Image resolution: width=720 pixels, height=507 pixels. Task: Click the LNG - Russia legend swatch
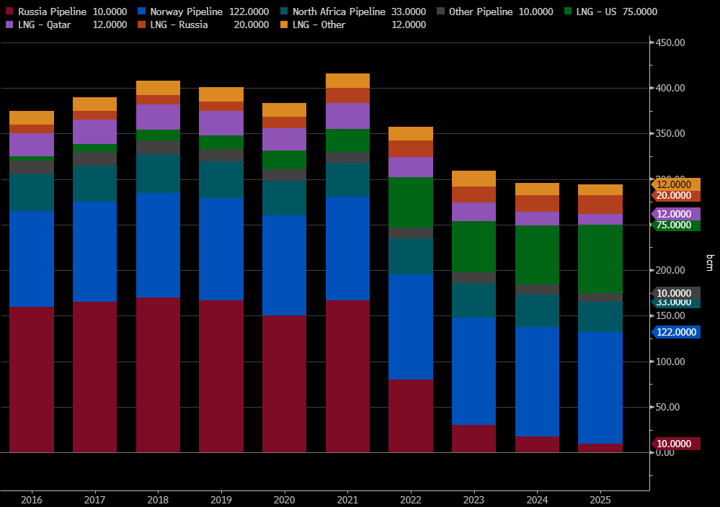141,25
